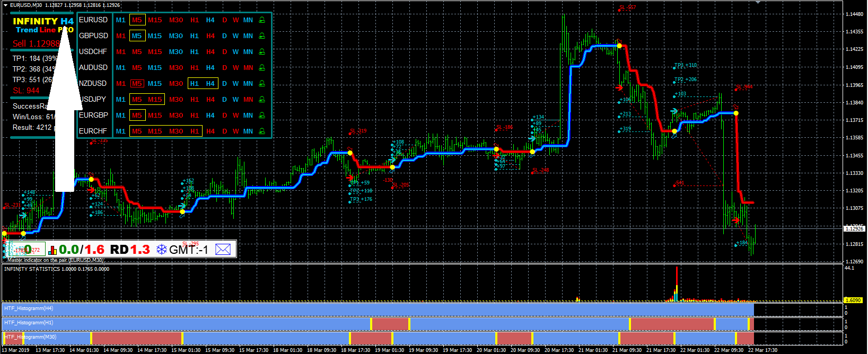The image size is (868, 354).
Task: Select M5 timeframe for GBPUSD
Action: point(137,36)
